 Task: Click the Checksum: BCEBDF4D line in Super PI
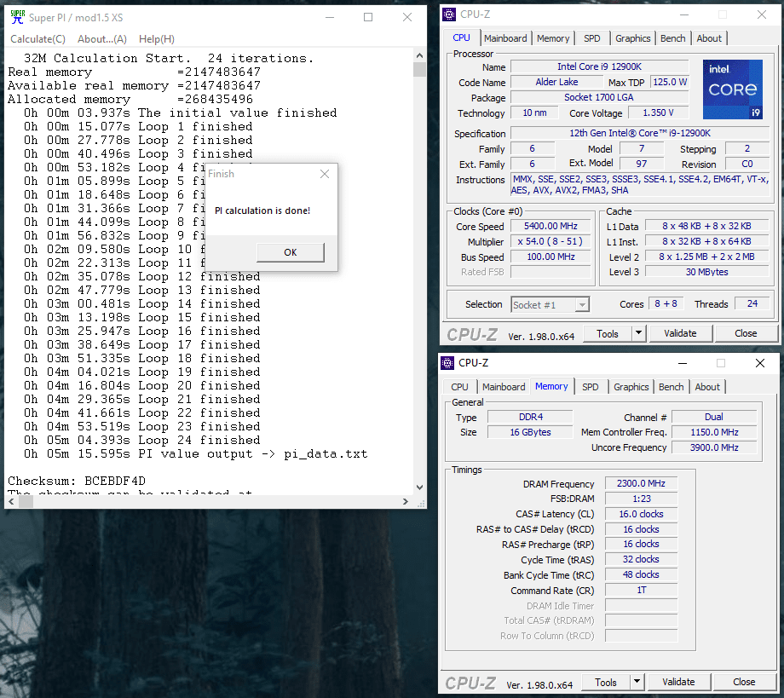tap(77, 481)
